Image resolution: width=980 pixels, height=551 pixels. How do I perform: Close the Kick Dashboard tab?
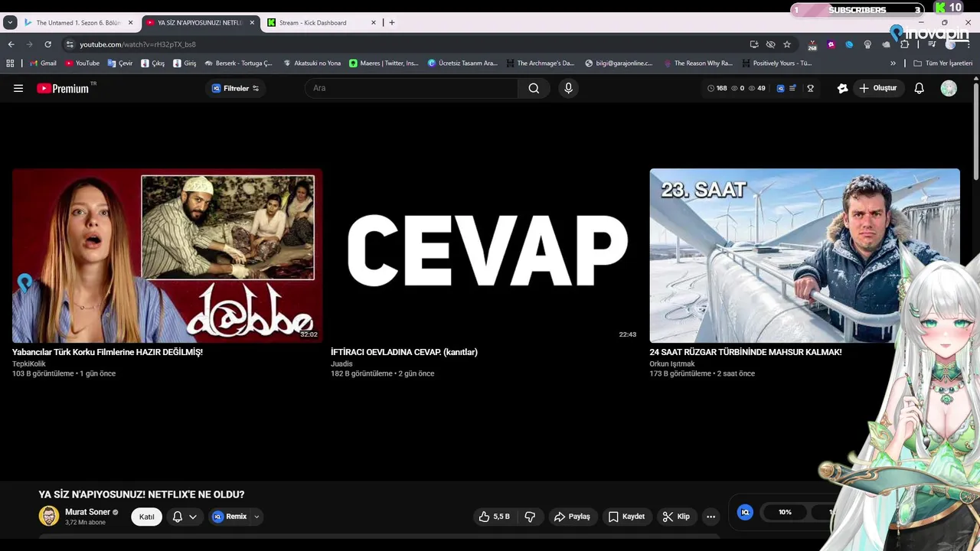point(374,23)
